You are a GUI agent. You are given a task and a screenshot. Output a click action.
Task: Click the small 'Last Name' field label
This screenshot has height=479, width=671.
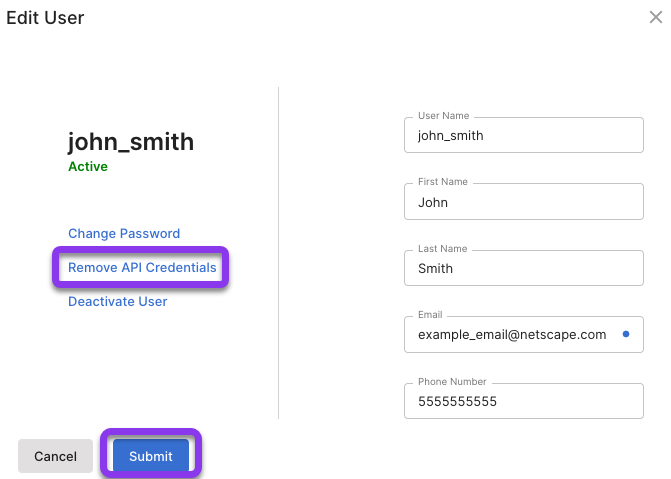tap(442, 249)
